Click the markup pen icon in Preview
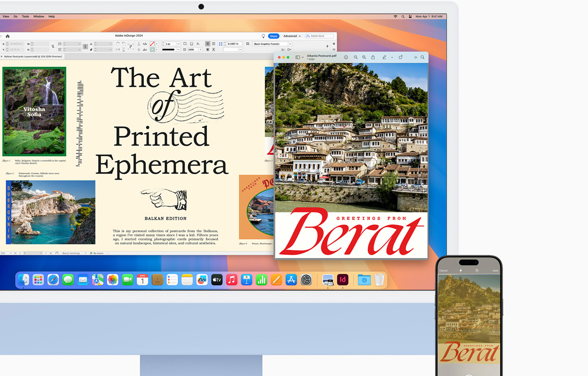The width and height of the screenshot is (588, 376). [384, 57]
